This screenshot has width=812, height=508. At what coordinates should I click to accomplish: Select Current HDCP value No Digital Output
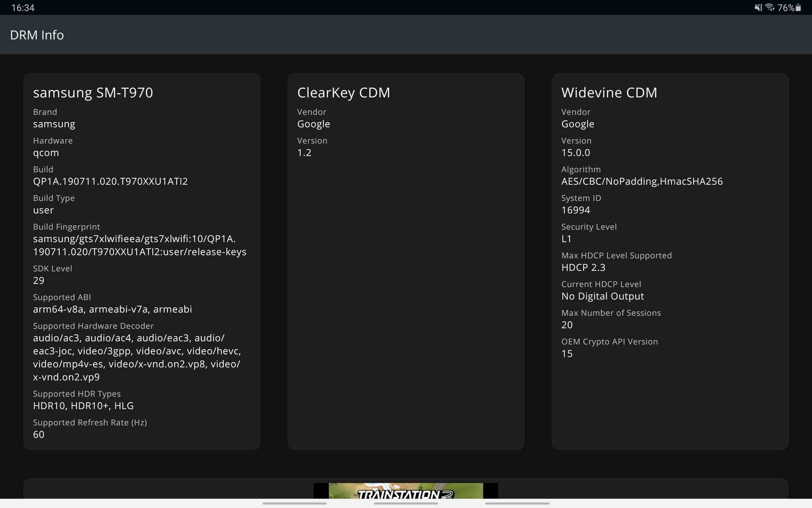click(x=603, y=296)
